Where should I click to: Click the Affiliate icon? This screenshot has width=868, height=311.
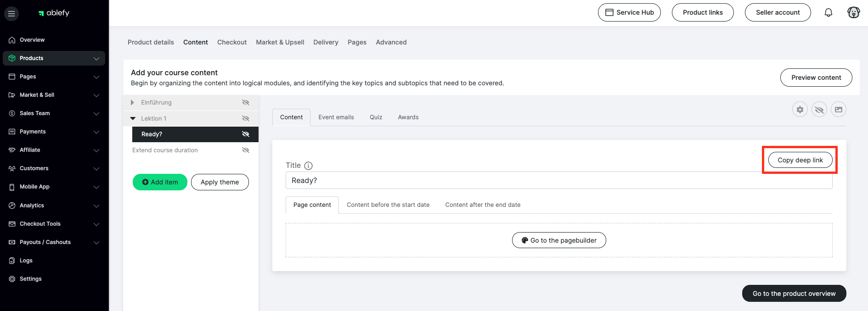(x=12, y=150)
